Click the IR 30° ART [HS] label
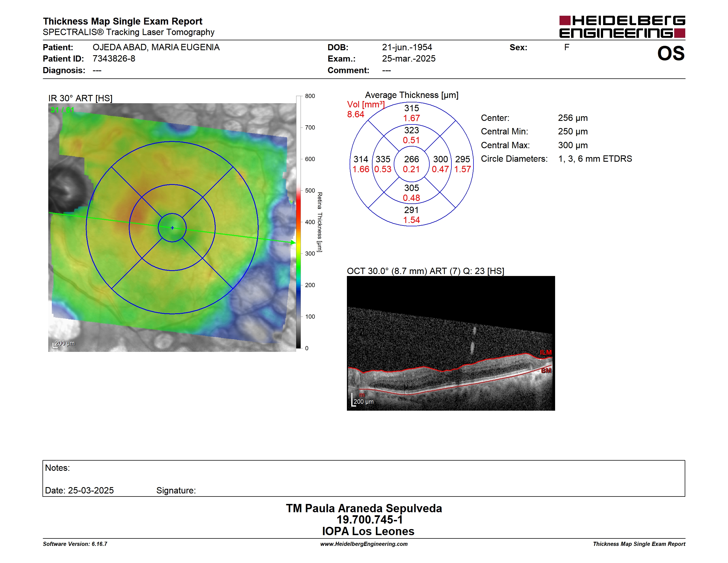Screen dimensions: 728x563 click(80, 98)
